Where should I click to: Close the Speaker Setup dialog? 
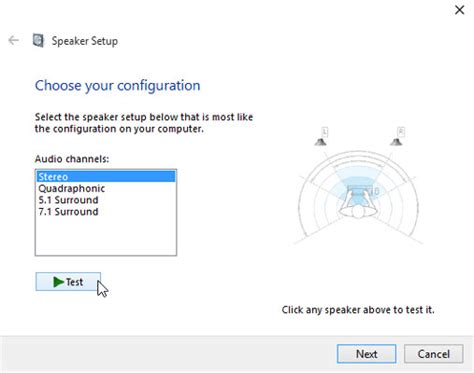[x=459, y=10]
